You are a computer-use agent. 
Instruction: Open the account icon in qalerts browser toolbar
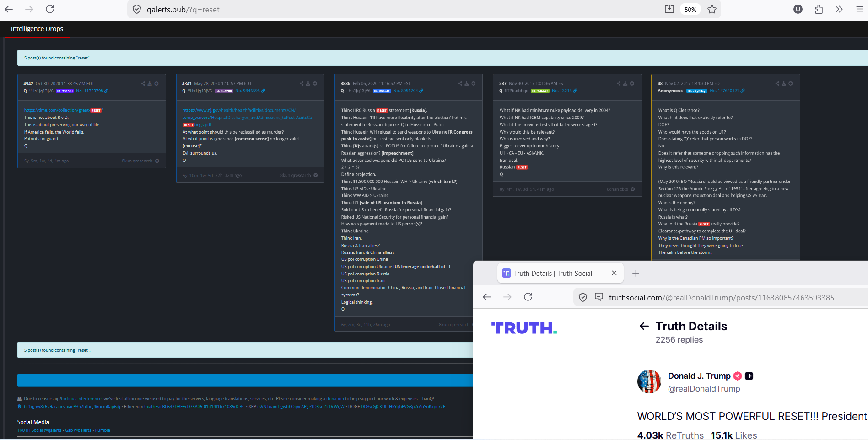click(x=798, y=9)
